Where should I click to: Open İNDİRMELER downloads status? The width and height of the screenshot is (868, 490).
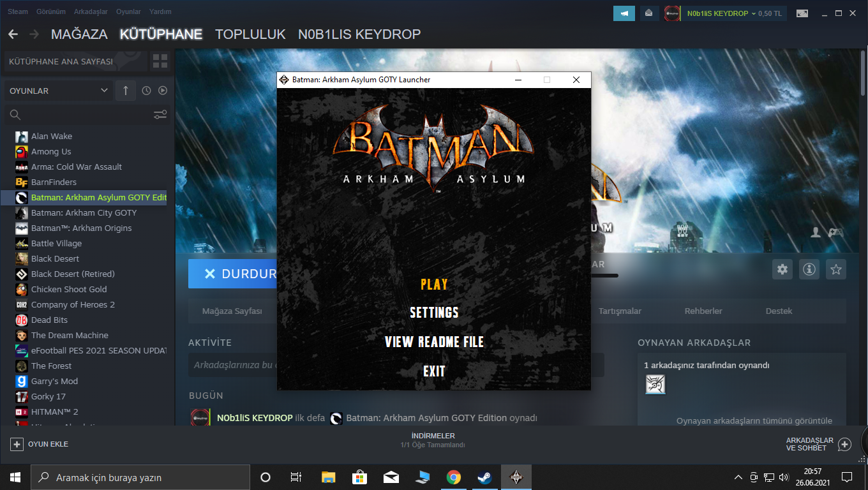[x=433, y=440]
